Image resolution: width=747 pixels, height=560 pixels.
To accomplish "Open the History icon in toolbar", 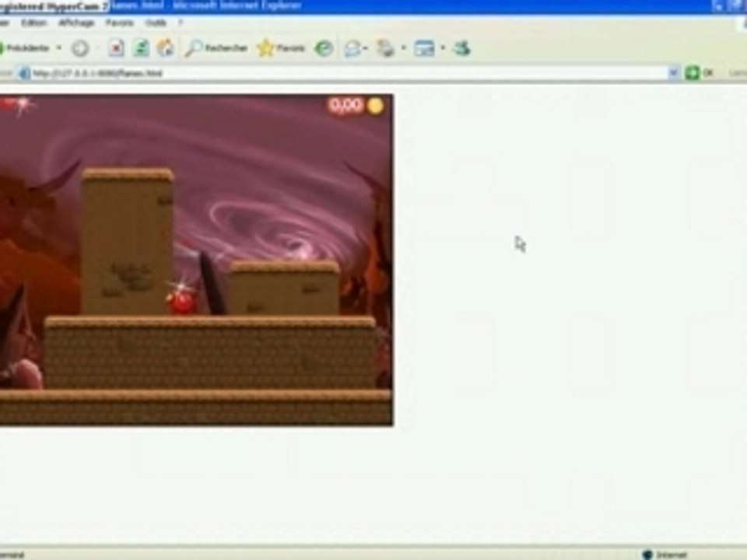I will point(324,48).
